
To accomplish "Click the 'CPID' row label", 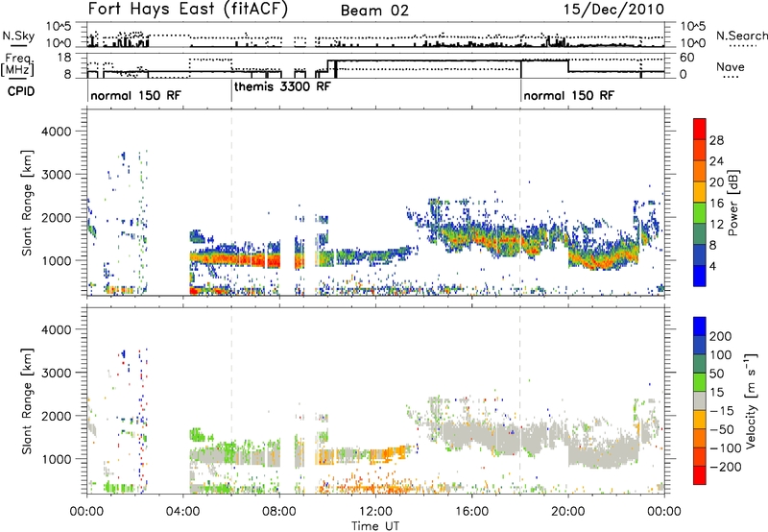I will [21, 91].
